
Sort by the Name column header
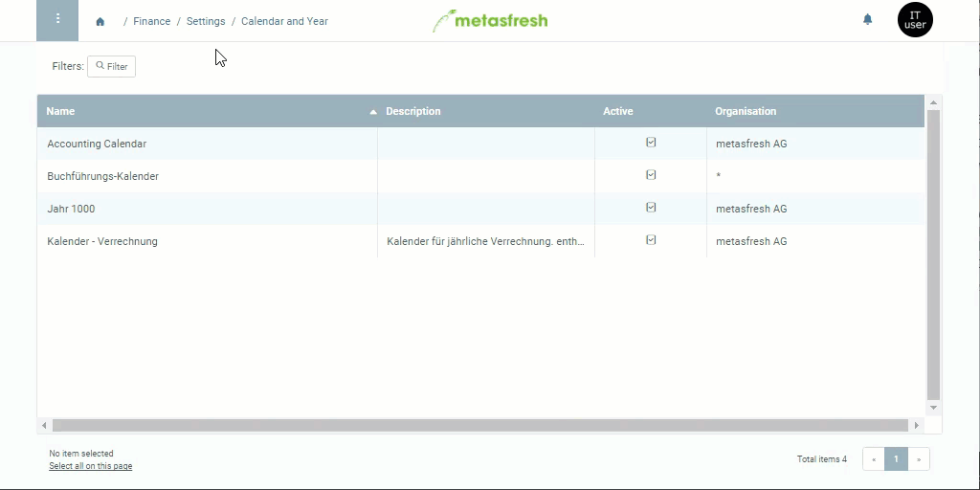coord(60,111)
